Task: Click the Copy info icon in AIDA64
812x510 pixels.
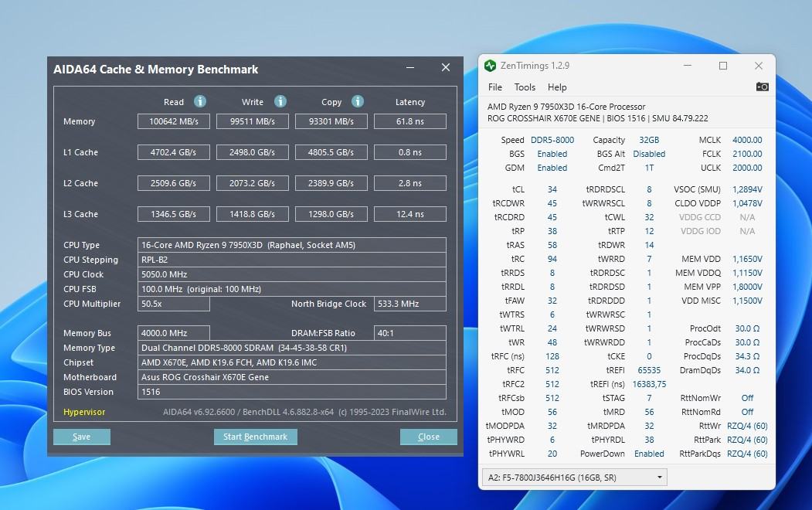Action: (x=357, y=101)
